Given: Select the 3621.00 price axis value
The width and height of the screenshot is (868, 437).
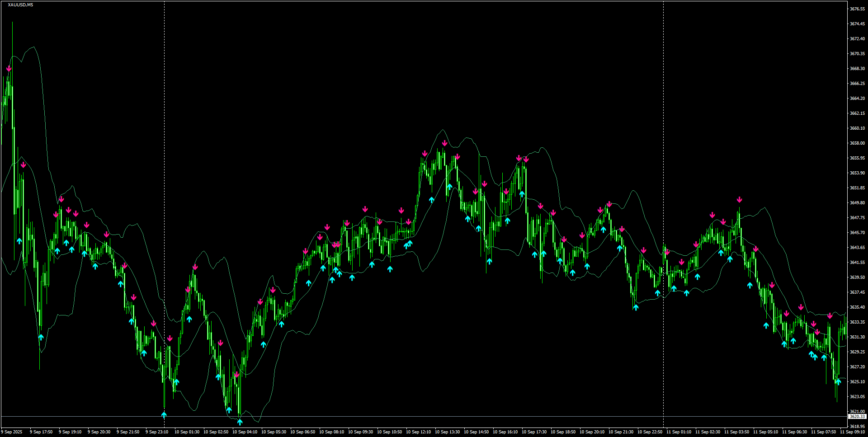Looking at the screenshot, I should point(858,412).
